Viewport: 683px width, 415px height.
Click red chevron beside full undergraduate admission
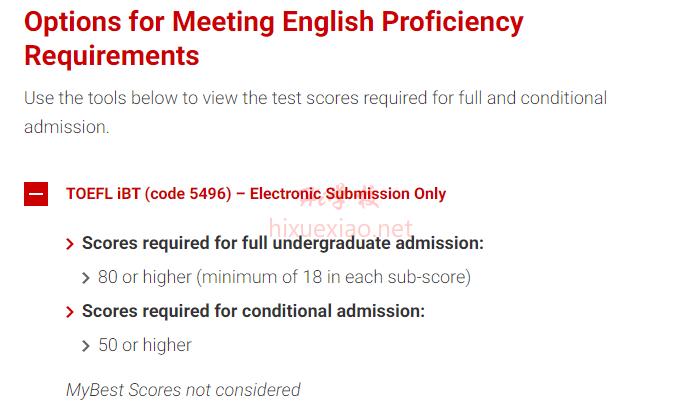click(70, 244)
